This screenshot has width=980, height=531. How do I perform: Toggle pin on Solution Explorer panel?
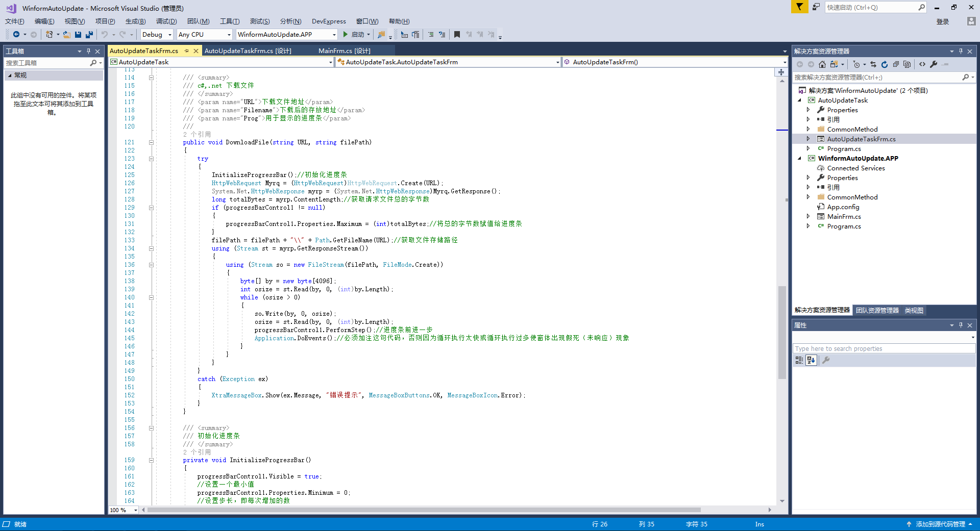961,51
